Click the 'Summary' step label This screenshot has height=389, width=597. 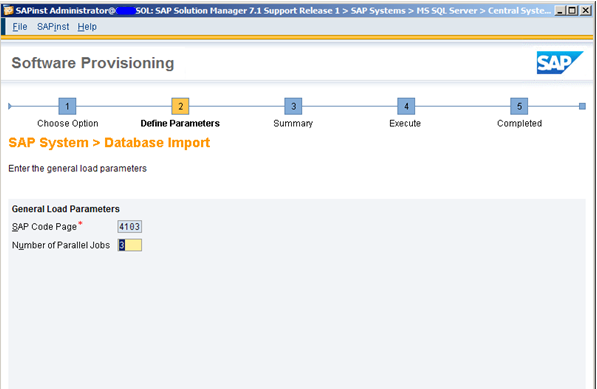[293, 123]
